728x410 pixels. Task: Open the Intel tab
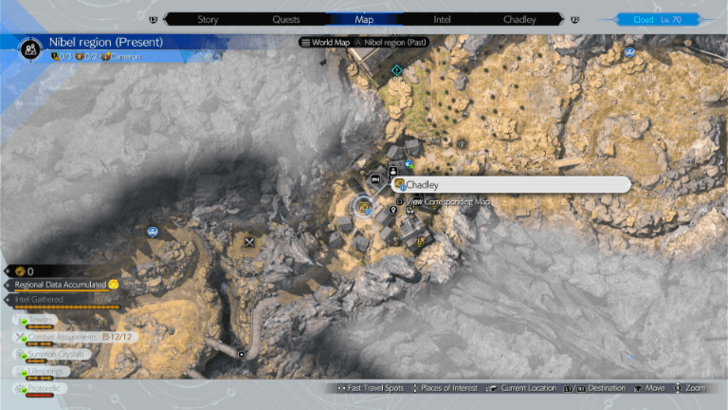point(441,19)
